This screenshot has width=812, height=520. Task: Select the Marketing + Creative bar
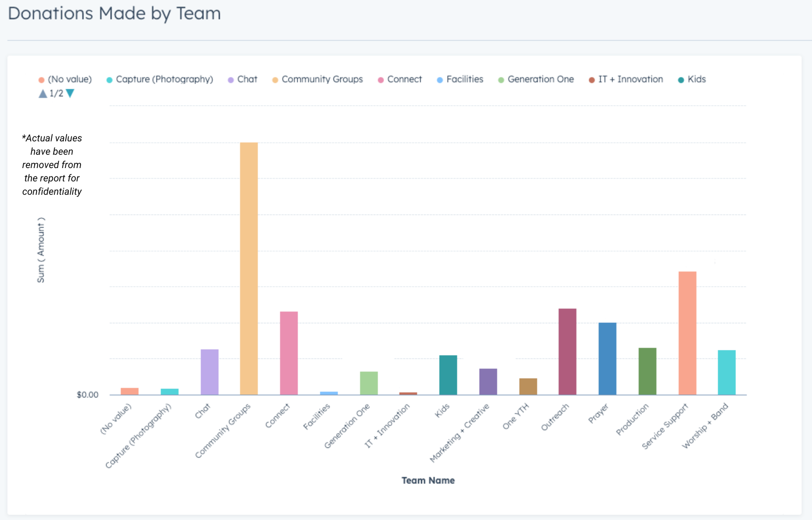488,382
